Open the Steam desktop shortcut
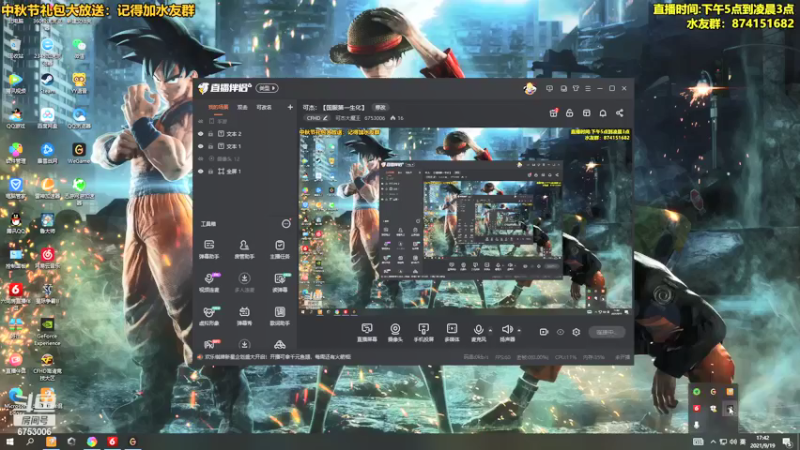The width and height of the screenshot is (800, 450). coord(47,83)
